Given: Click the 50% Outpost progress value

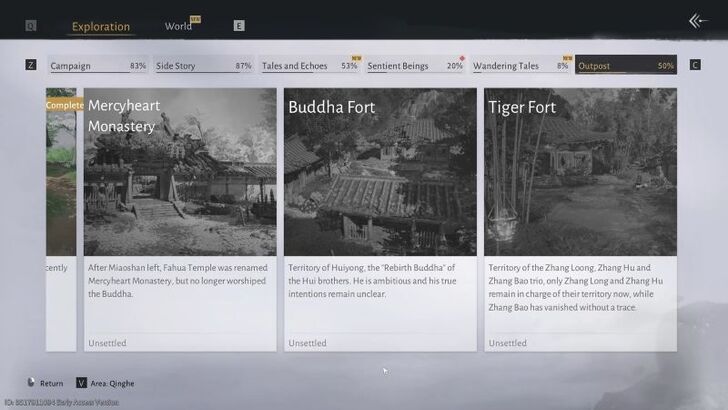Looking at the screenshot, I should tap(665, 66).
